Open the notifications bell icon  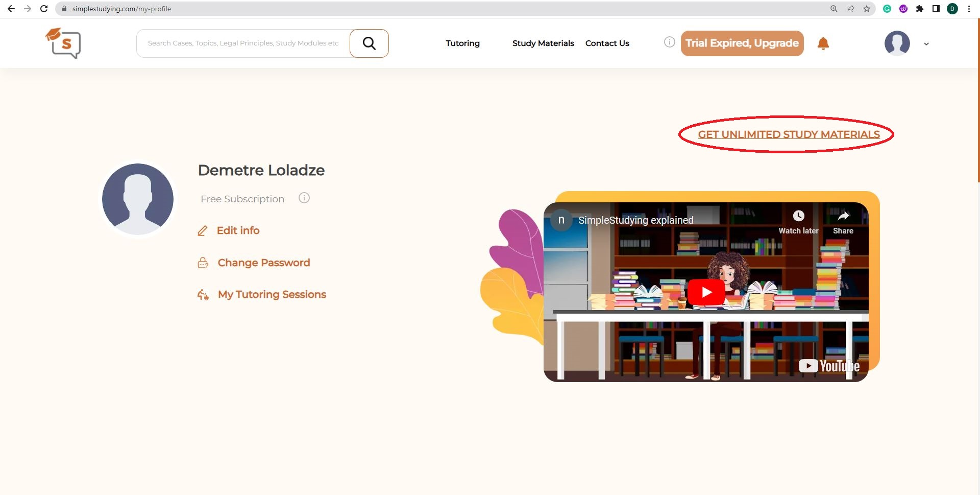click(823, 43)
